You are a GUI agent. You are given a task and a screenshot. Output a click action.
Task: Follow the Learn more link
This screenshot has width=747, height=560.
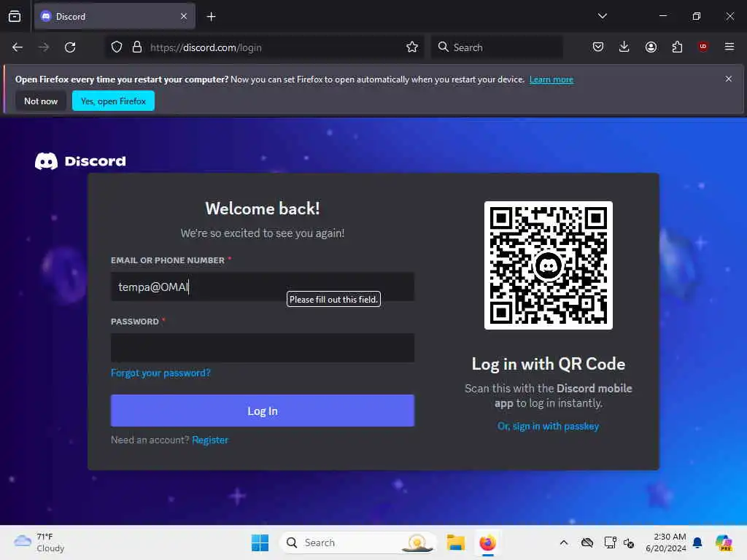coord(551,79)
